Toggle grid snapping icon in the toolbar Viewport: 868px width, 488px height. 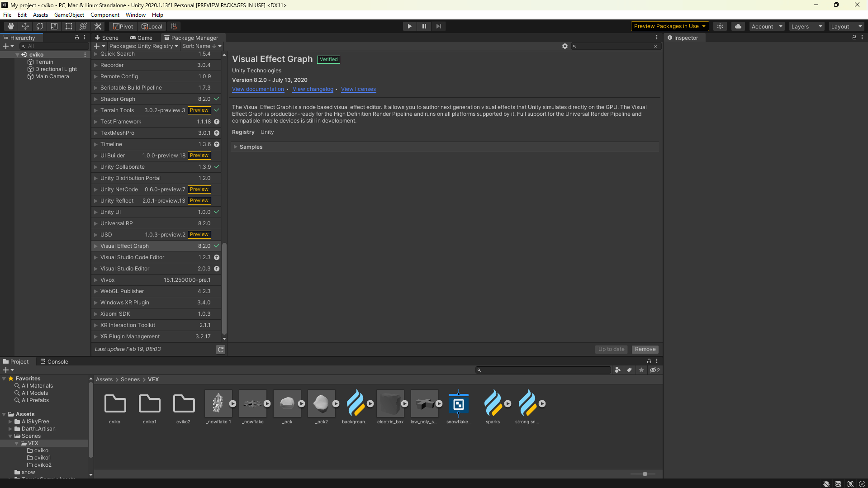click(x=174, y=26)
